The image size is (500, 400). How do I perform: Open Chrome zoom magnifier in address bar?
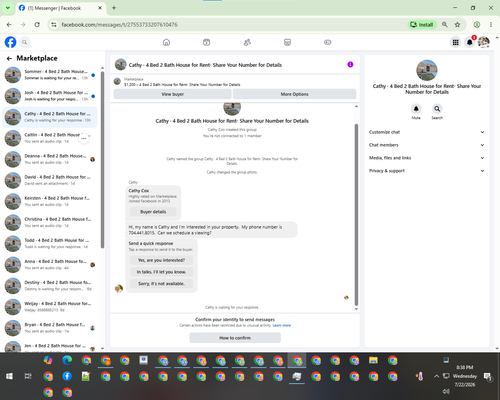point(445,25)
